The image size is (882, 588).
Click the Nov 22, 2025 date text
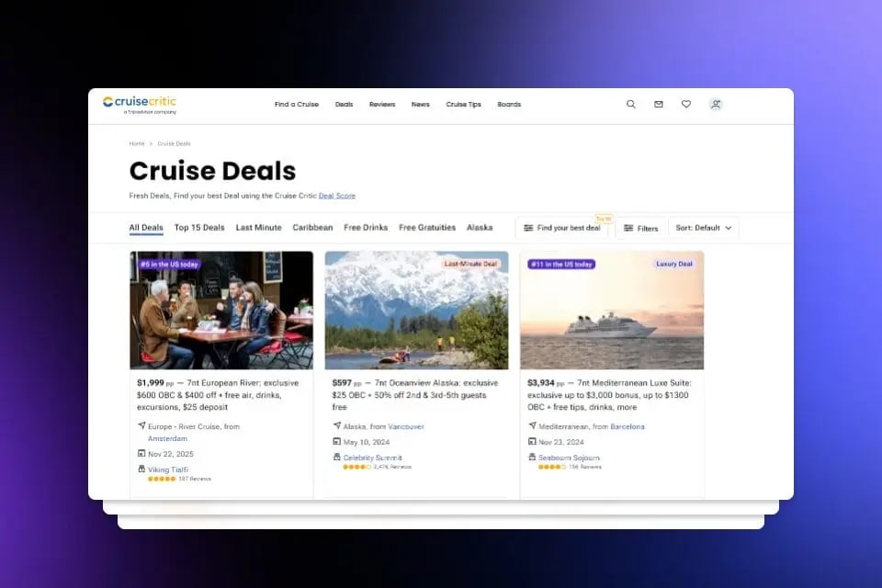click(x=171, y=454)
